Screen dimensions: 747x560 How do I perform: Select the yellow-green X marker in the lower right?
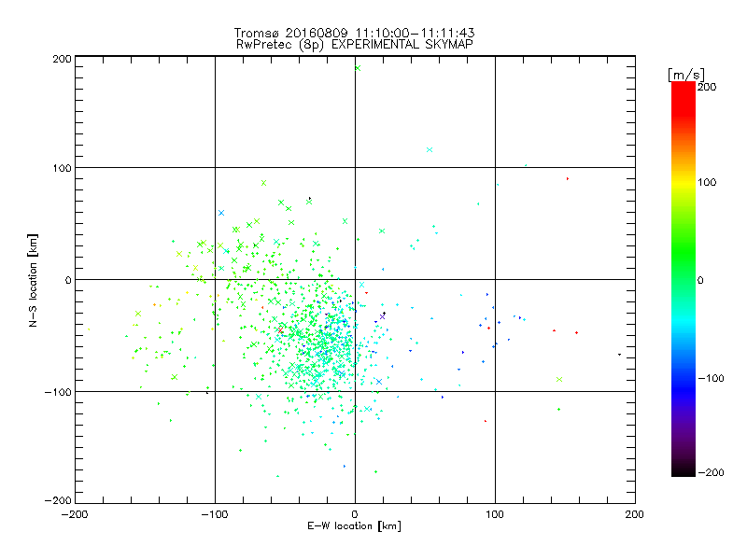pos(559,380)
